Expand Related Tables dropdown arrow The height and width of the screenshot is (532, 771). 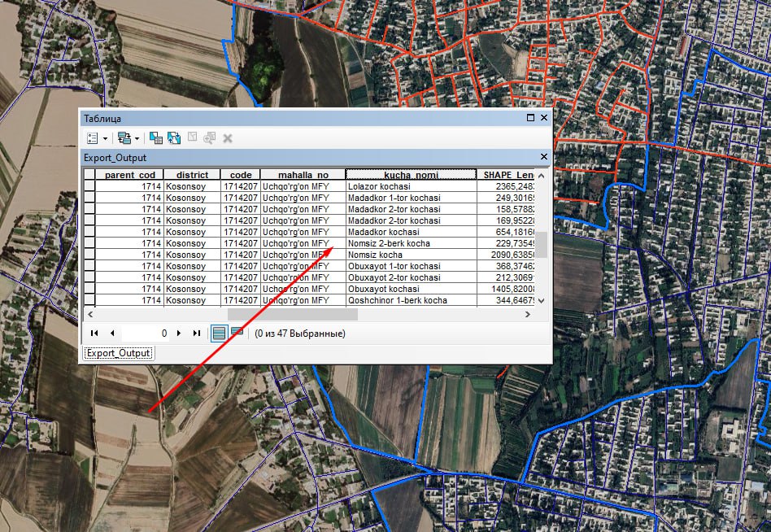tap(137, 139)
